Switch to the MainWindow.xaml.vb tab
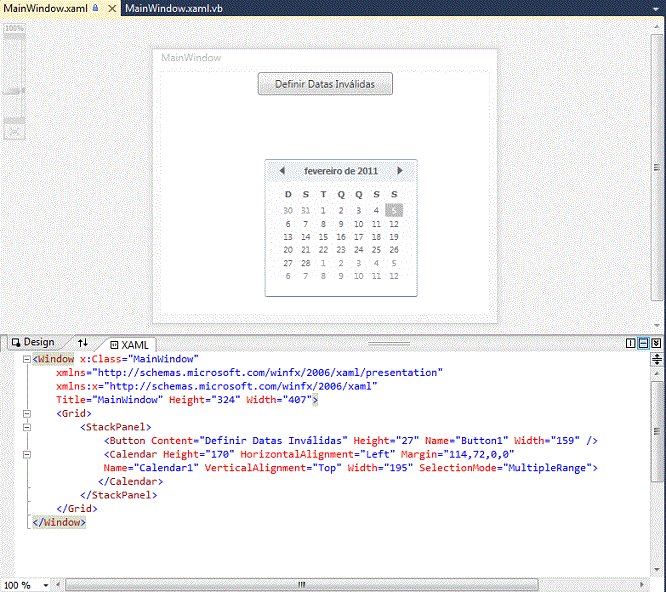The height and width of the screenshot is (592, 666). point(174,8)
